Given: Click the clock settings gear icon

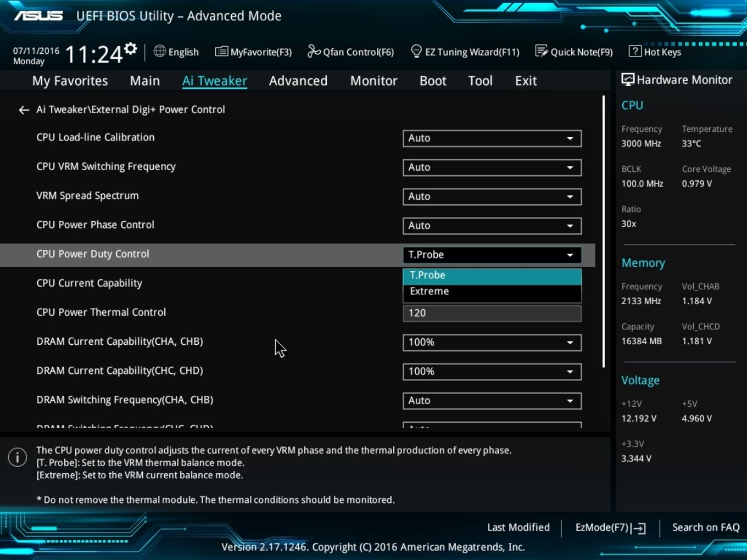Looking at the screenshot, I should 131,48.
